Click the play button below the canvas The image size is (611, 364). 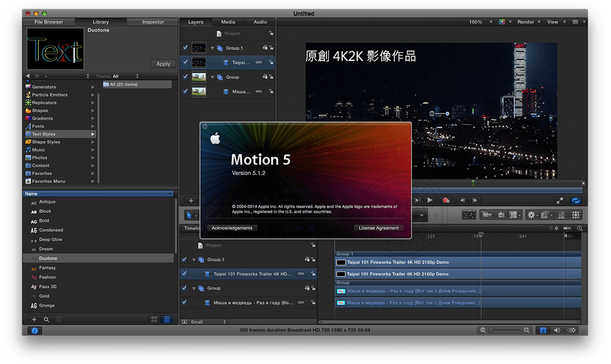[430, 201]
